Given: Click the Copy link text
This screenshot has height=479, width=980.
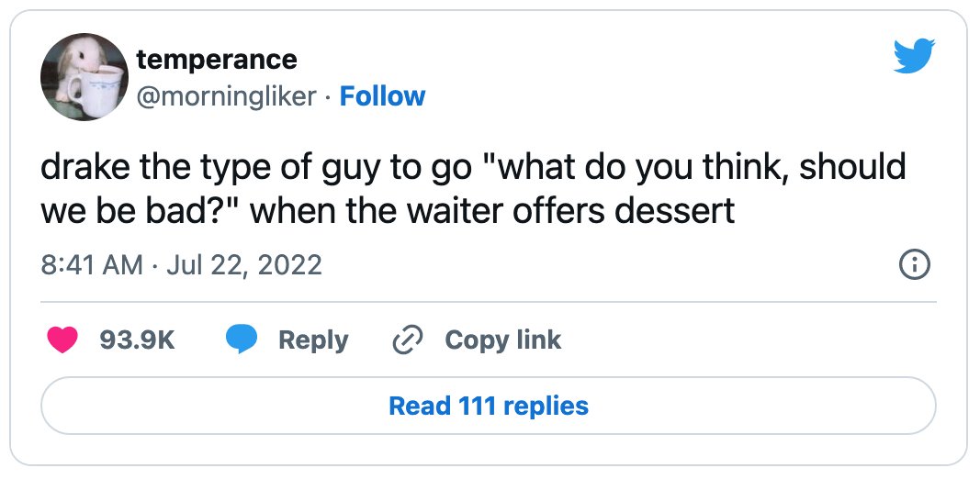Looking at the screenshot, I should pos(503,340).
